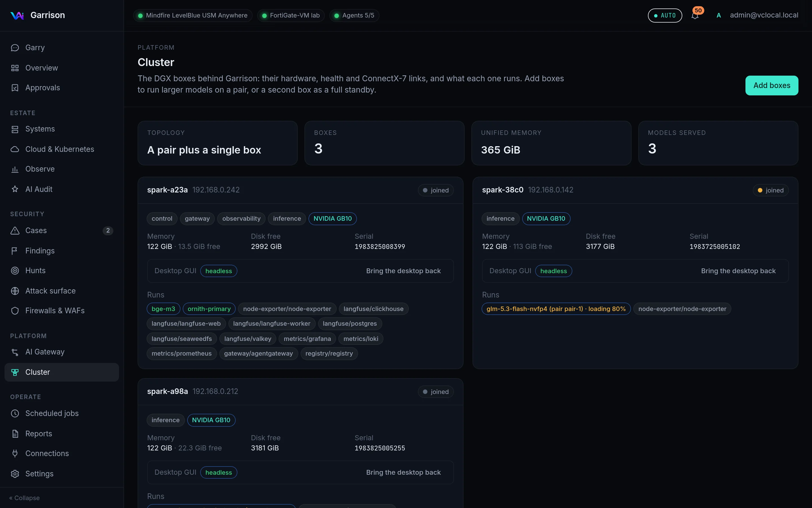Click the Overview grid icon

pyautogui.click(x=15, y=68)
